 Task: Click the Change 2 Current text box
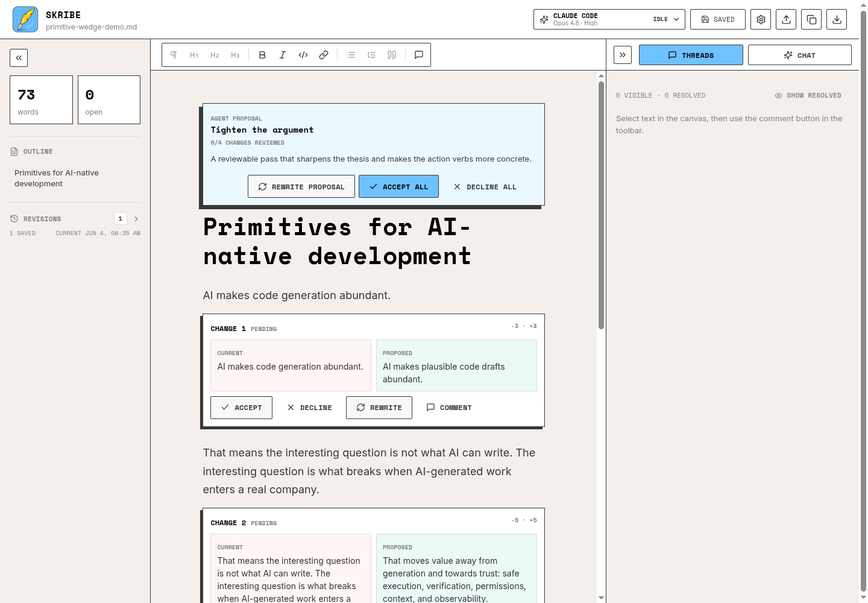(291, 568)
